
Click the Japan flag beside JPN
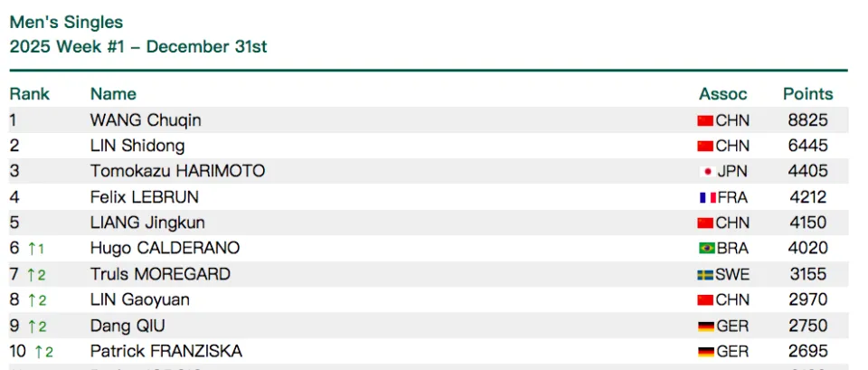click(x=705, y=172)
